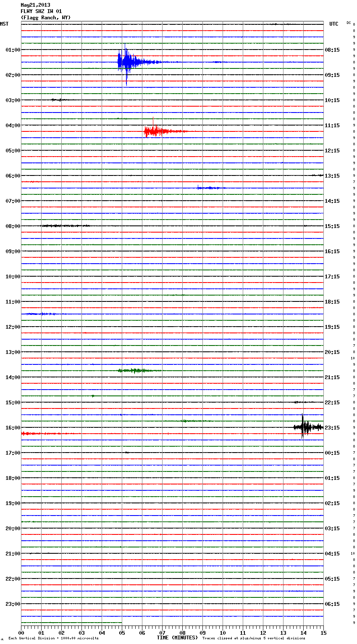
Task: Click the UTC 21:15 time label
Action: [332, 377]
